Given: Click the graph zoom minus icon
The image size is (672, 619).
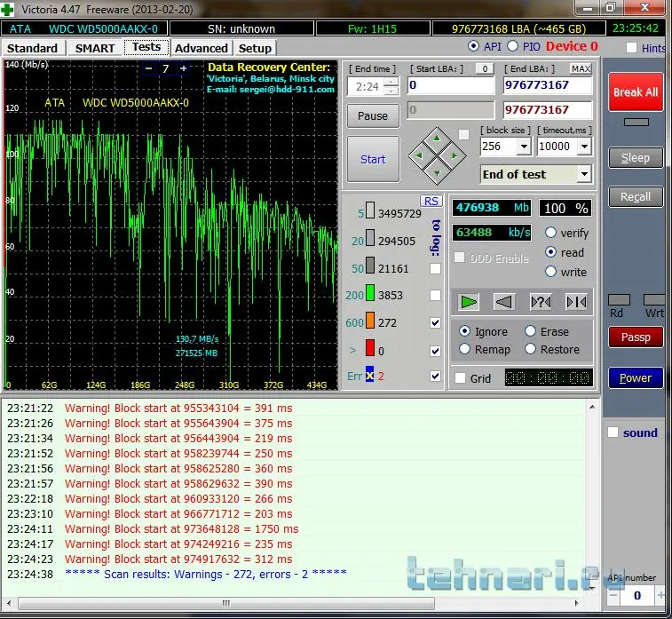Looking at the screenshot, I should tap(148, 68).
